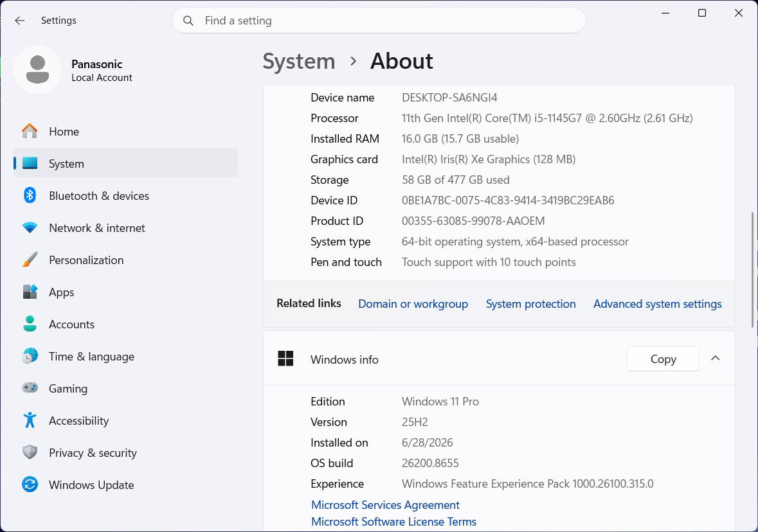Viewport: 758px width, 532px height.
Task: Click the Related links label
Action: pyautogui.click(x=309, y=303)
